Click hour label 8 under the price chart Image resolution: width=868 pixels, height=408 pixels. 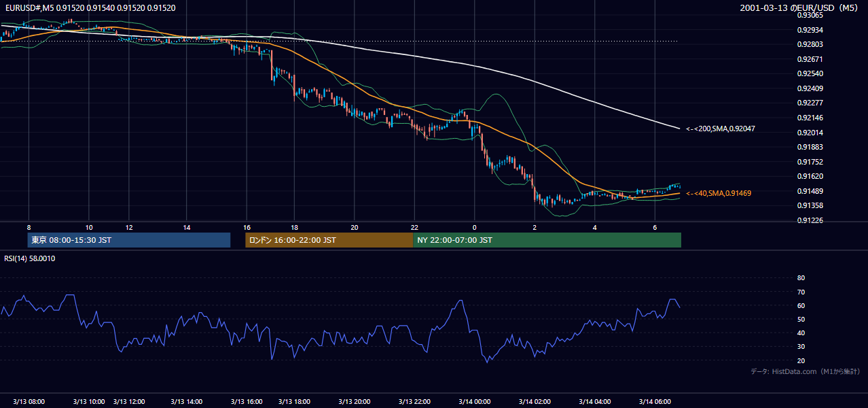point(29,227)
